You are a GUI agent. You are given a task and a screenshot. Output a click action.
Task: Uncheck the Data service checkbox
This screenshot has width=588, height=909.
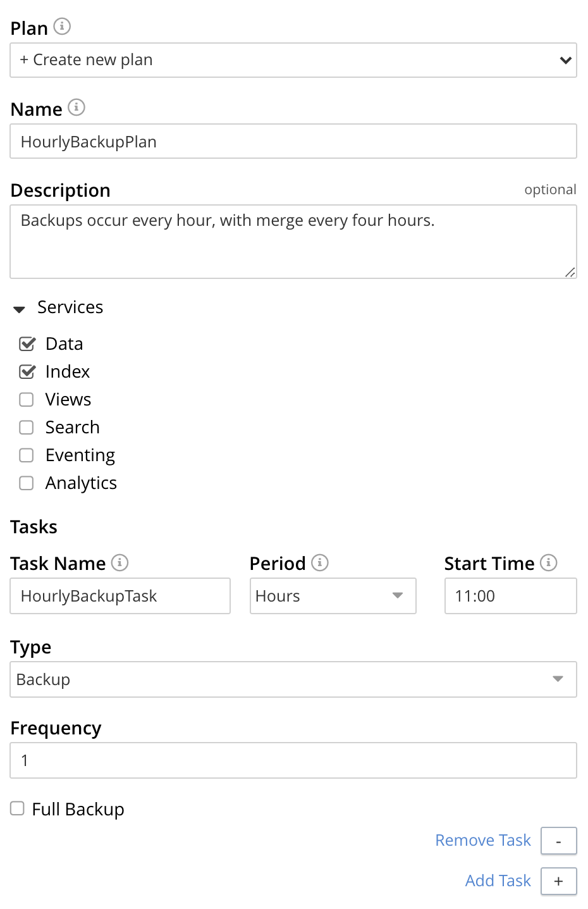point(27,344)
